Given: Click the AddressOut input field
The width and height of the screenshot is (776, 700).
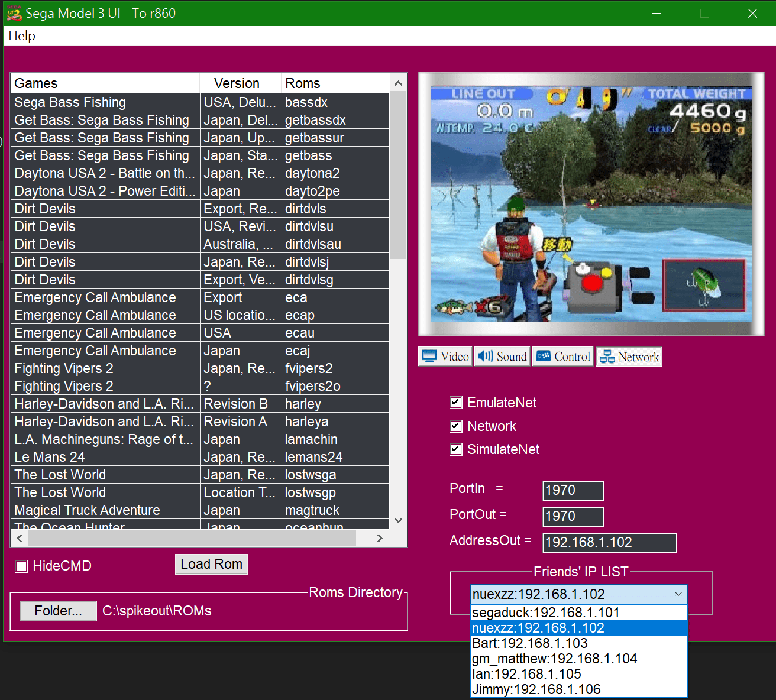Looking at the screenshot, I should [610, 543].
